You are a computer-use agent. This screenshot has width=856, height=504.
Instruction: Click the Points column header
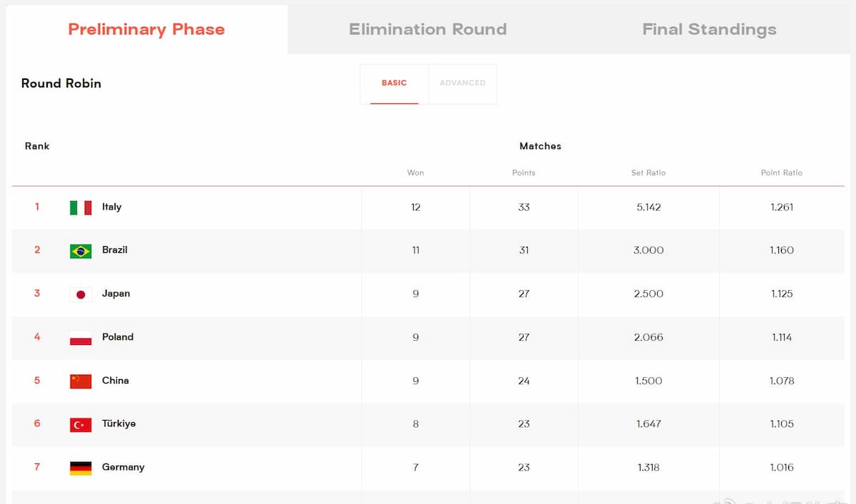click(524, 173)
